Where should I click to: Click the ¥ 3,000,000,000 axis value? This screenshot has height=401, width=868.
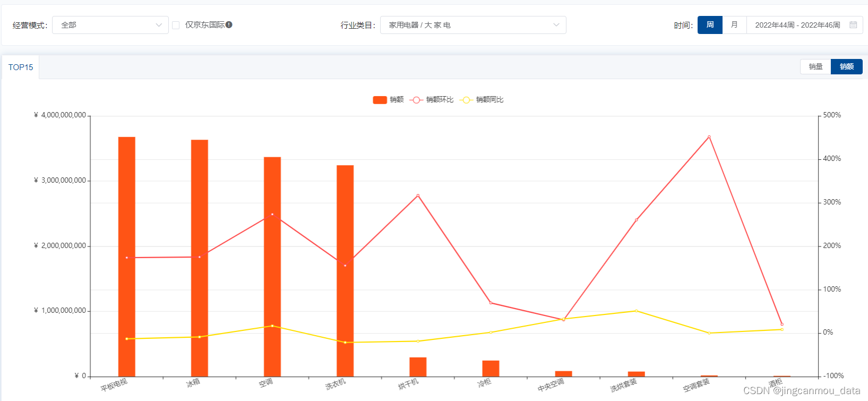pyautogui.click(x=60, y=181)
